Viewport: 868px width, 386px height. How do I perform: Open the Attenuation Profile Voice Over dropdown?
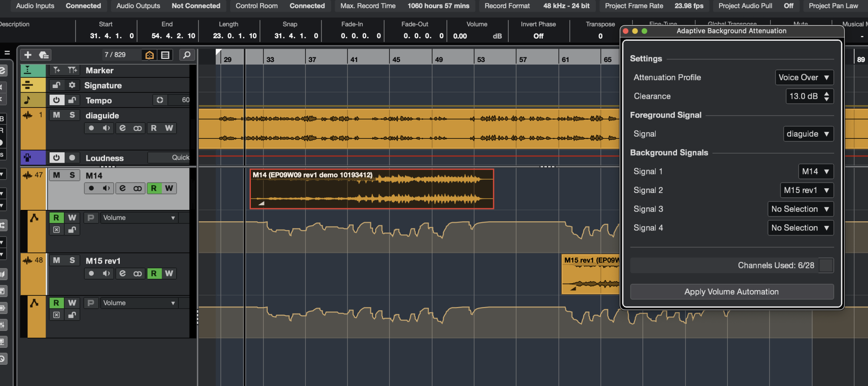click(804, 78)
